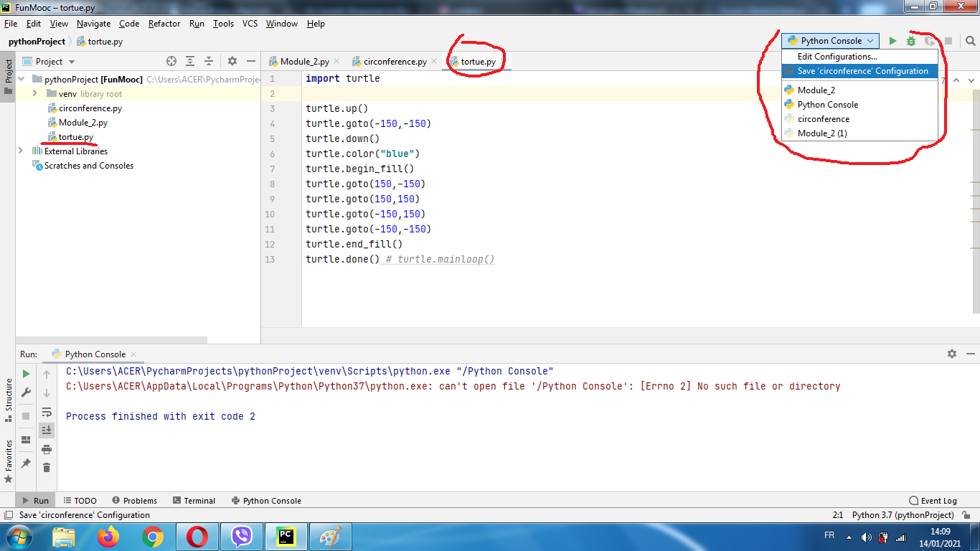Image resolution: width=980 pixels, height=551 pixels.
Task: Expand External Libraries node
Action: click(x=21, y=151)
